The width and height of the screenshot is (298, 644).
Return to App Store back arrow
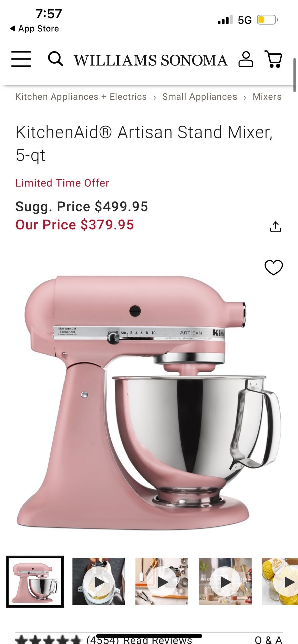34,29
